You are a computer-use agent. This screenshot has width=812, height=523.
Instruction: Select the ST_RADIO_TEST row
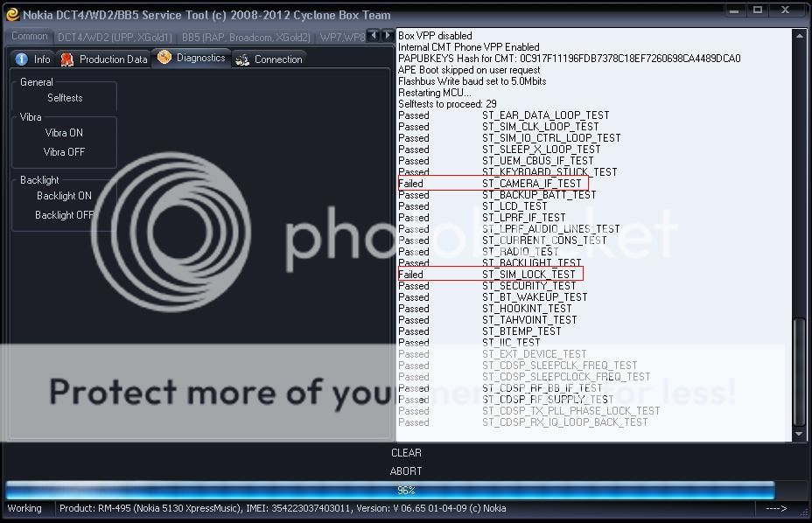tap(479, 252)
